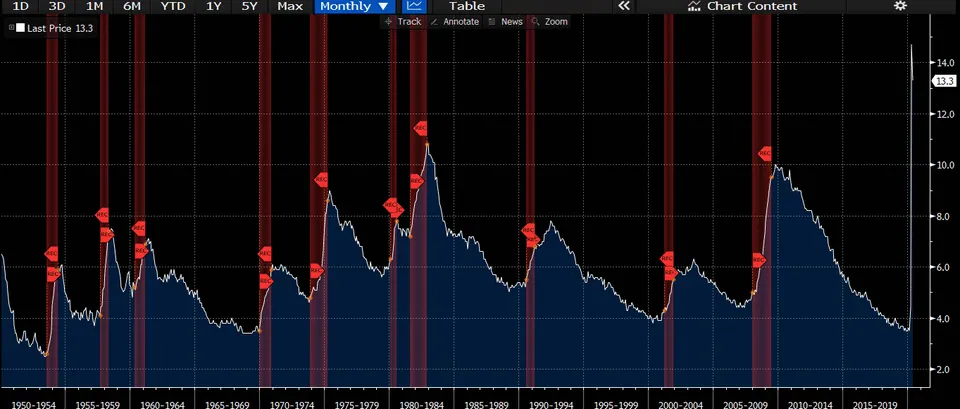Show the Max time range
Screen dimensions: 960x409
pyautogui.click(x=290, y=6)
